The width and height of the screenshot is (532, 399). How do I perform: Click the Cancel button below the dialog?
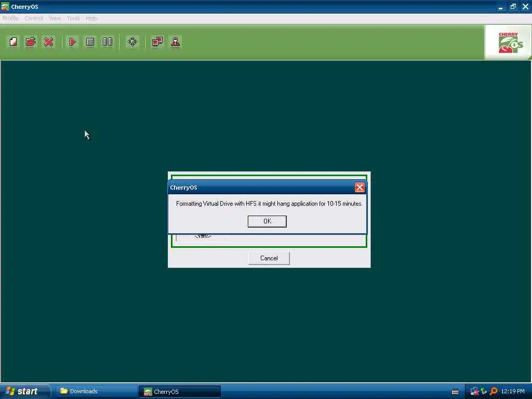pyautogui.click(x=269, y=258)
